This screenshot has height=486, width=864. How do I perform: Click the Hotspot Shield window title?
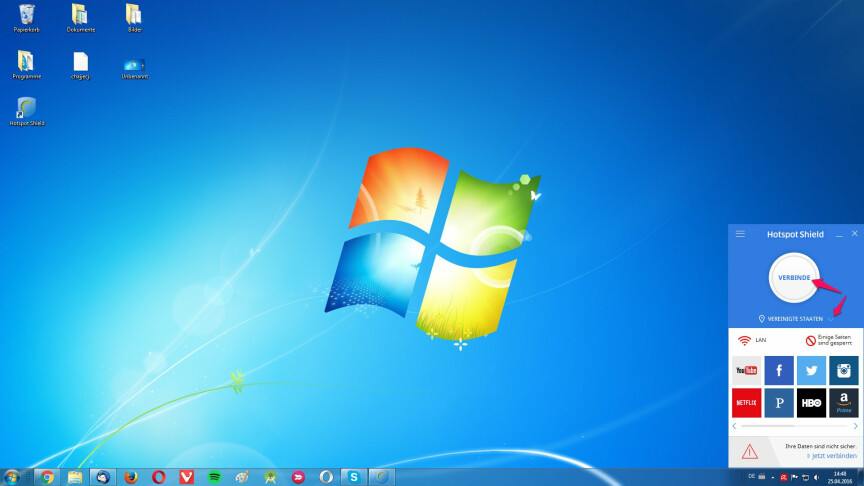[x=795, y=234]
